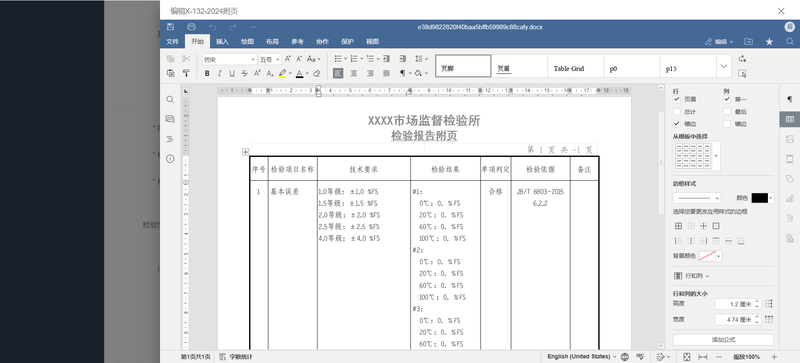Activate the format painter brush
The height and width of the screenshot is (363, 800).
[186, 74]
